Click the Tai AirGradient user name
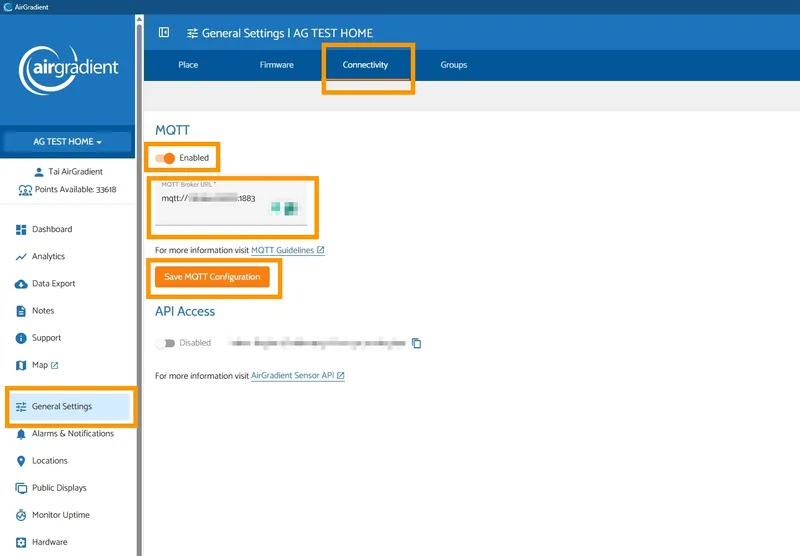 (76, 172)
